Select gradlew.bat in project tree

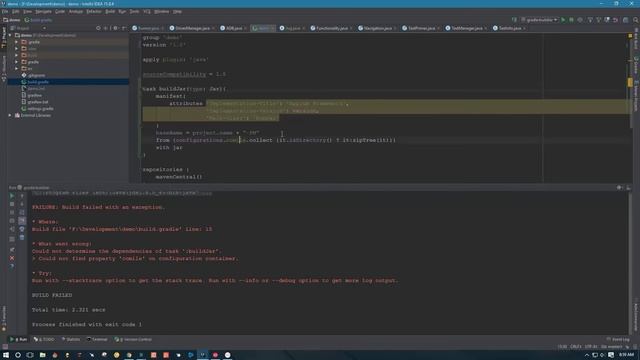38,102
